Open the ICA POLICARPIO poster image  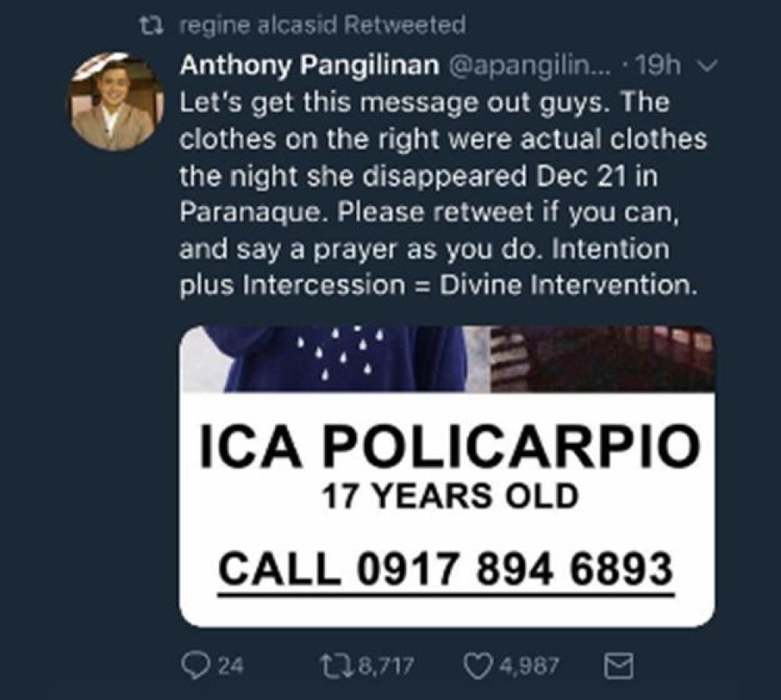pyautogui.click(x=447, y=477)
